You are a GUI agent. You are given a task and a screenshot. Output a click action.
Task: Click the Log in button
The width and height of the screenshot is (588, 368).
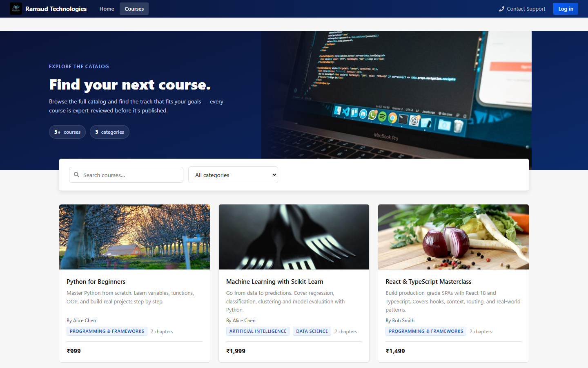566,9
